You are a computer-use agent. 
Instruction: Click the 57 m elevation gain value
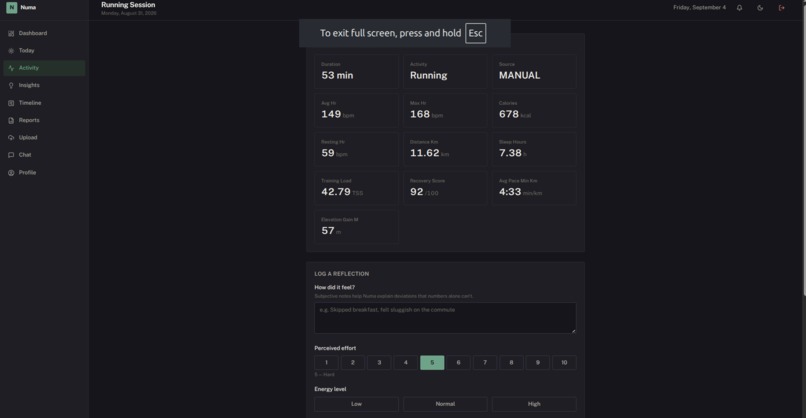pyautogui.click(x=331, y=231)
